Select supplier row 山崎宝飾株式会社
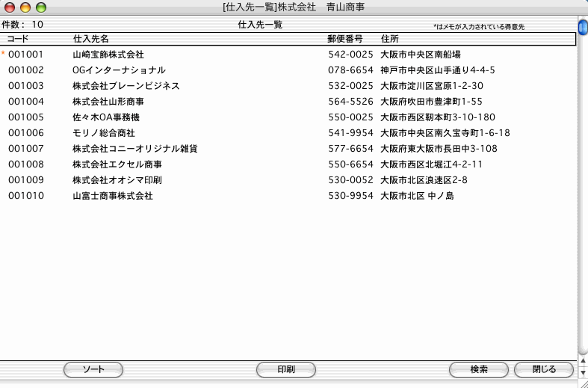Screen dimensions: 588x388 coord(108,55)
